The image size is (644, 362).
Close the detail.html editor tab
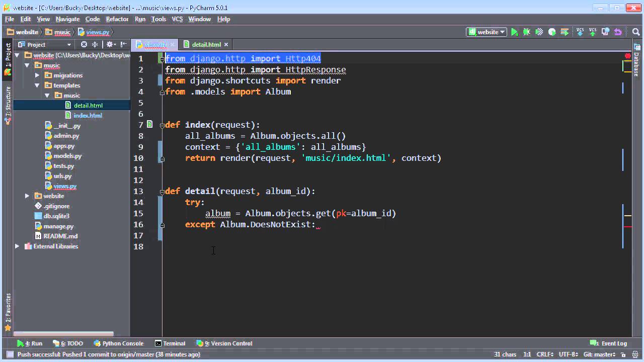point(226,45)
